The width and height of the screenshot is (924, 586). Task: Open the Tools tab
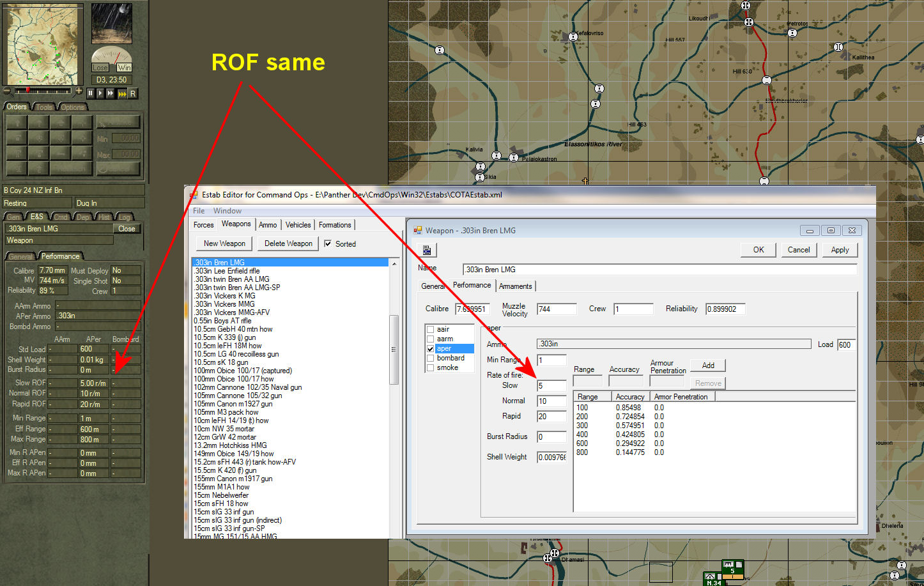[x=44, y=107]
